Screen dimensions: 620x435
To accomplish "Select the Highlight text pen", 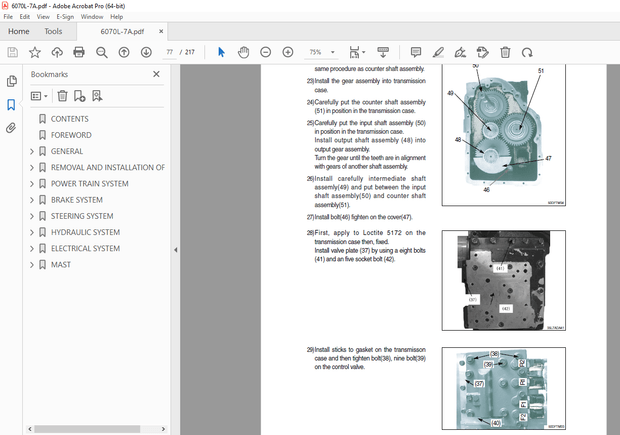I will [438, 52].
